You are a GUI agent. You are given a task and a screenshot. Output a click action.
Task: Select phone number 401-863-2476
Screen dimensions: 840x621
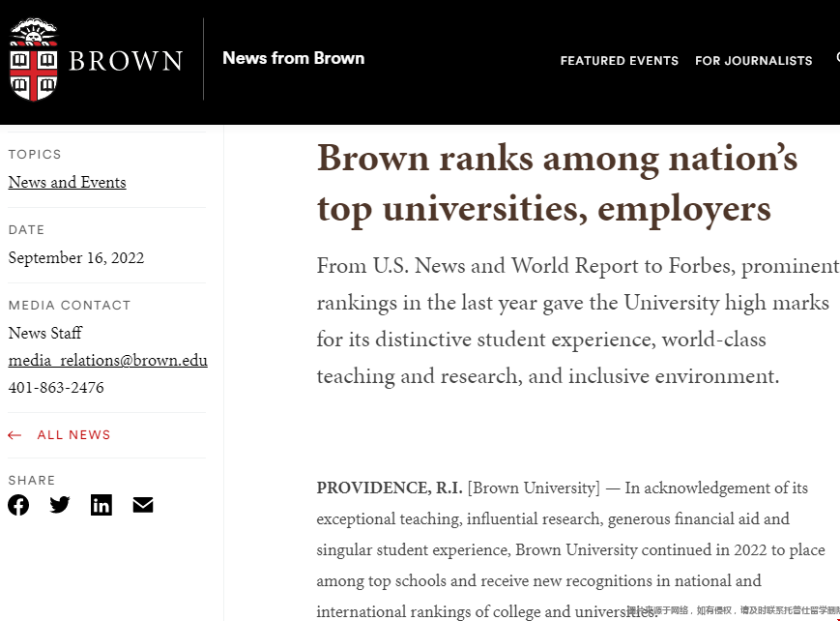pyautogui.click(x=56, y=388)
